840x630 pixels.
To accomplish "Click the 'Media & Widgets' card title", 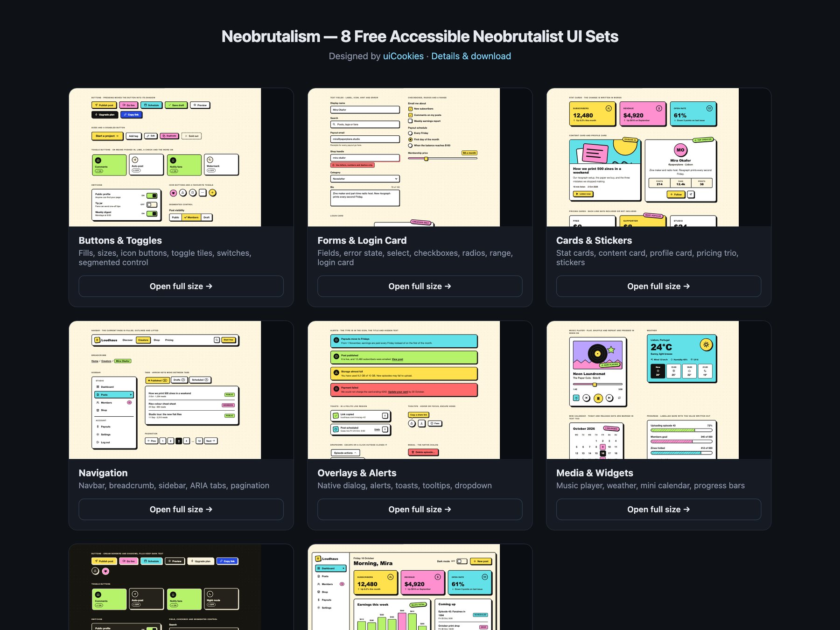I will [x=595, y=473].
